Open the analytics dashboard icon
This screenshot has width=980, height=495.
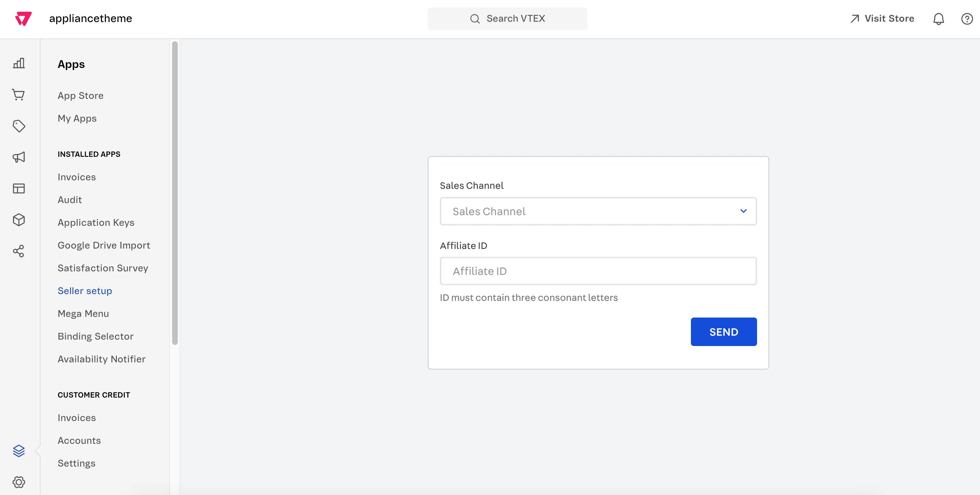[x=18, y=63]
